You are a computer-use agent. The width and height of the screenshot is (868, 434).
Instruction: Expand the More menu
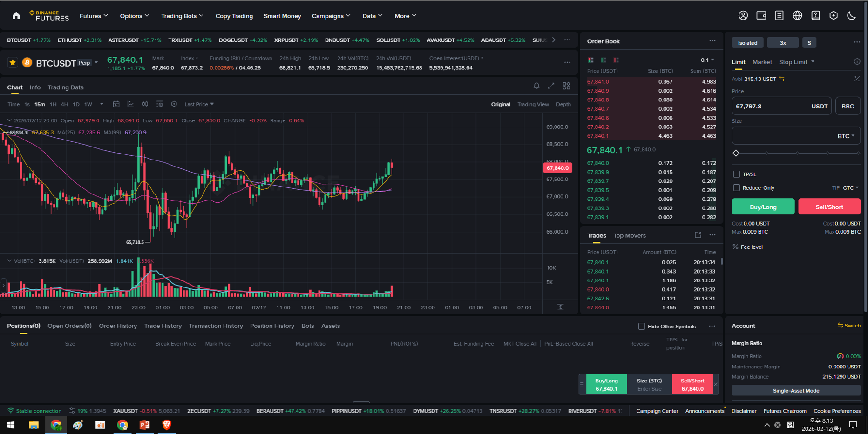[405, 16]
